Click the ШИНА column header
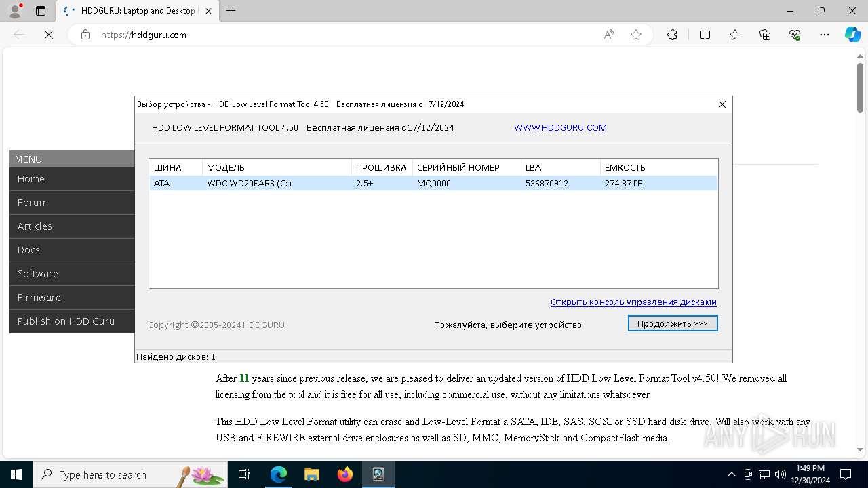This screenshot has width=868, height=488. point(176,167)
